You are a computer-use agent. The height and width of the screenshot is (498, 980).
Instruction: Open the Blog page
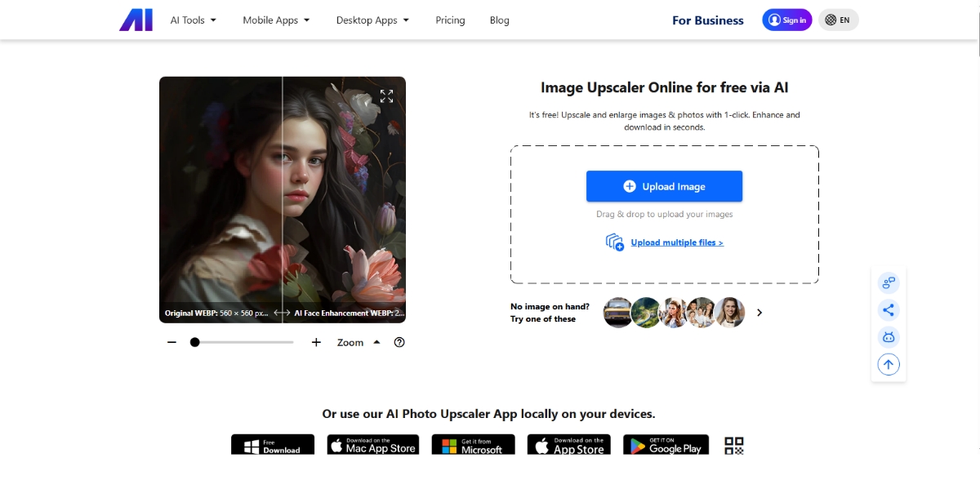(x=500, y=20)
